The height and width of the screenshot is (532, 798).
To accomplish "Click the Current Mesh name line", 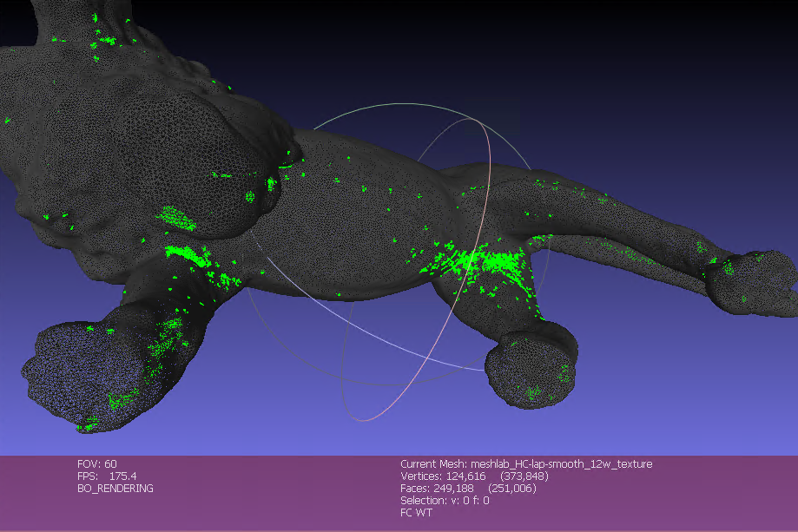I will pyautogui.click(x=526, y=463).
